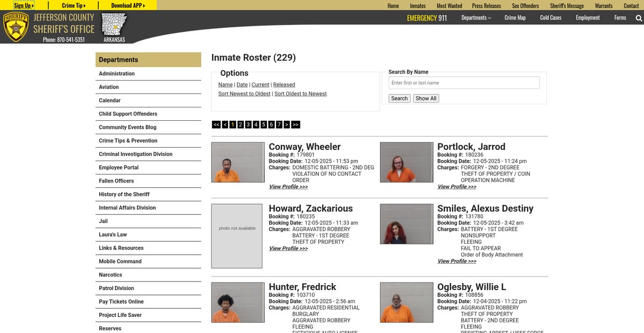Open Portlock, Jarrod mugshot thumbnail

(x=406, y=162)
